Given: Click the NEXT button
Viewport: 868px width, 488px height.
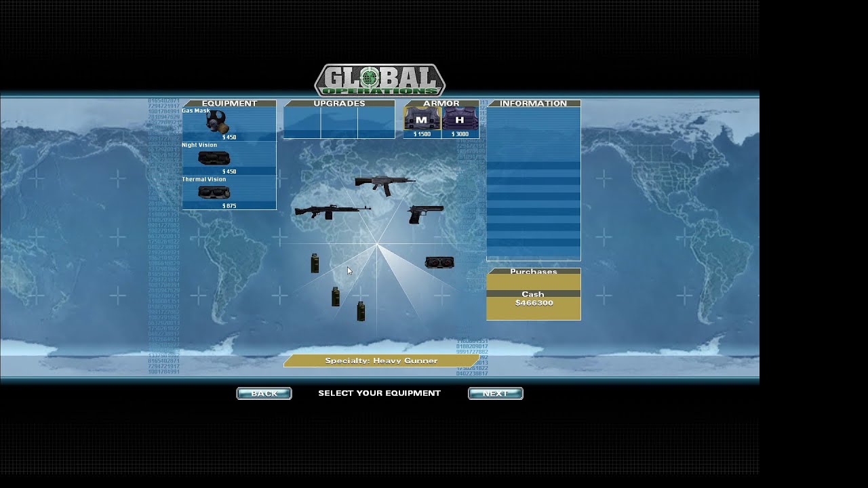Looking at the screenshot, I should coord(495,393).
